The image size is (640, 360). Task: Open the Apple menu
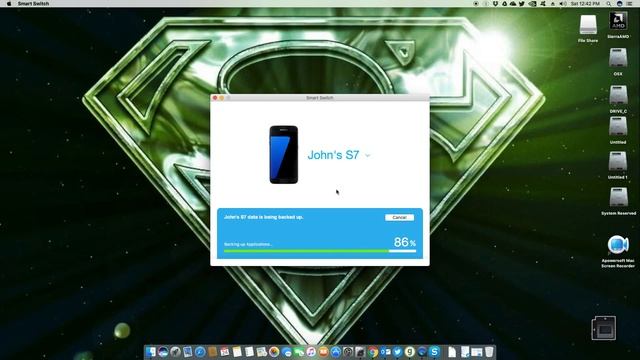pyautogui.click(x=9, y=4)
